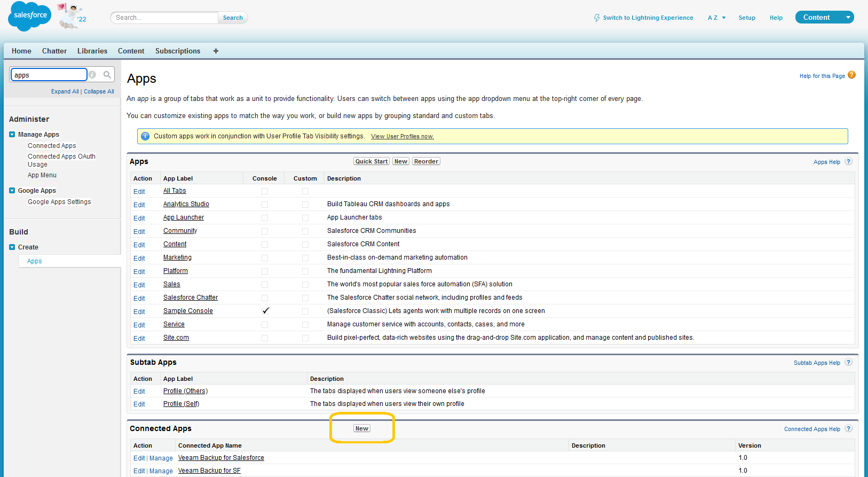Viewport: 868px width, 477px height.
Task: Click Edit for the Marketing app
Action: [x=139, y=259]
